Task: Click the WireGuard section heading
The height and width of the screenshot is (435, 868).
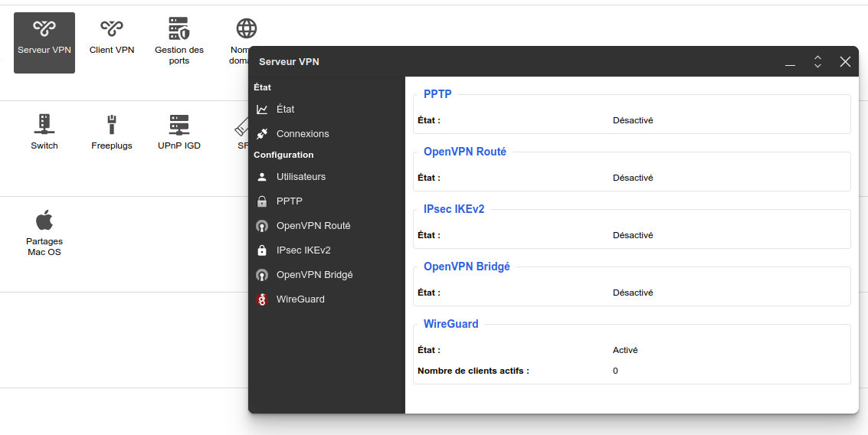Action: [450, 324]
